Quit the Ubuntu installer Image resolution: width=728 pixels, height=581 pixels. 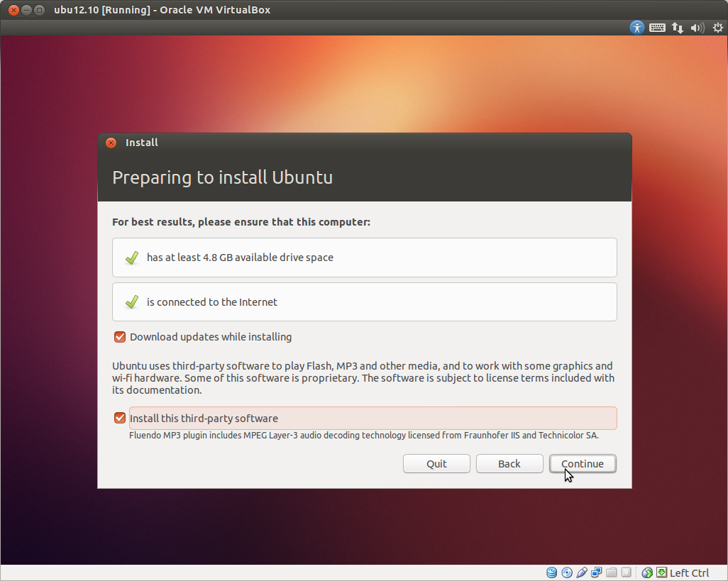[x=436, y=463]
